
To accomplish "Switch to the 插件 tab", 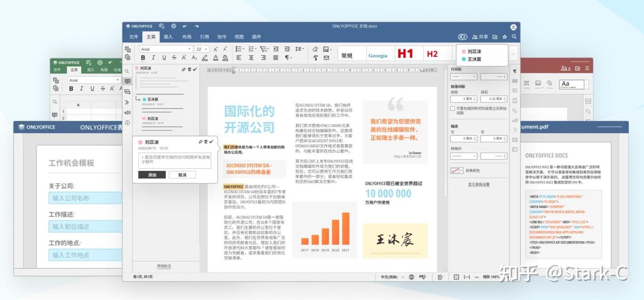I will (x=257, y=37).
